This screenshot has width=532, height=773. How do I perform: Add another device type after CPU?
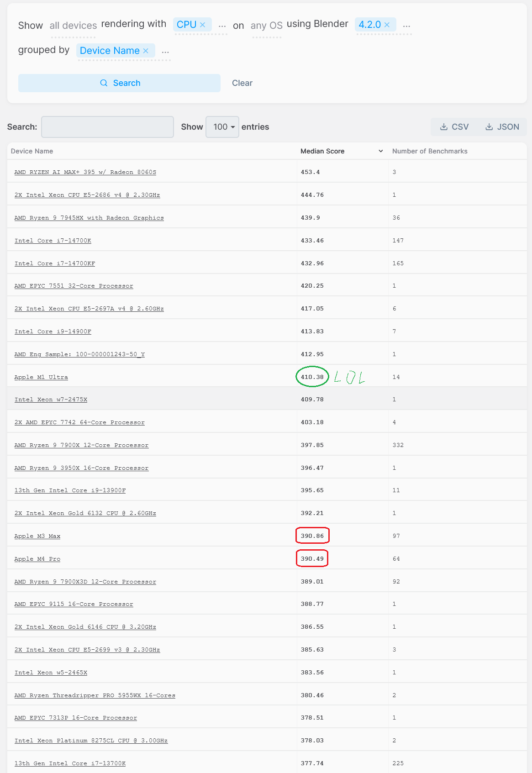(x=222, y=26)
